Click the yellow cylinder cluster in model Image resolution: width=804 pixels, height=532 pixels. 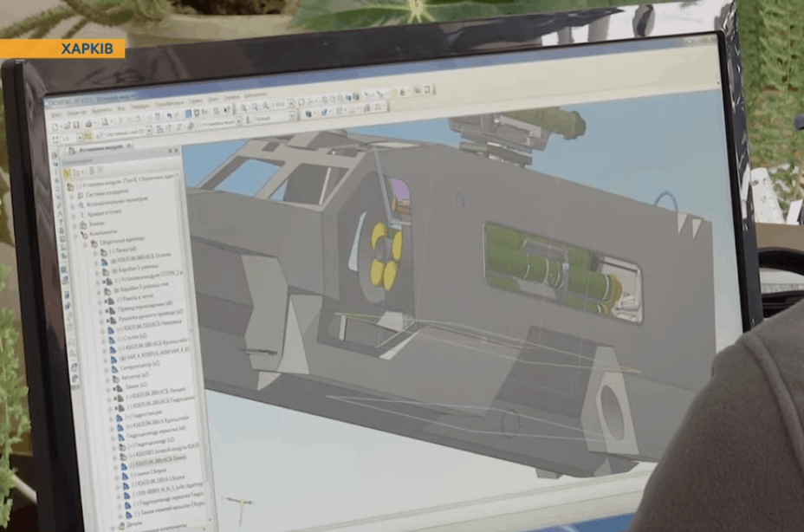click(x=386, y=253)
